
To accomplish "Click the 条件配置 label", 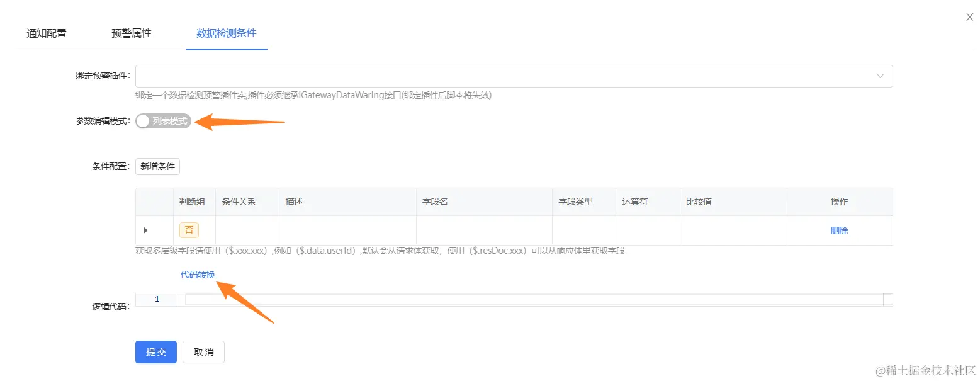I will click(x=111, y=167).
